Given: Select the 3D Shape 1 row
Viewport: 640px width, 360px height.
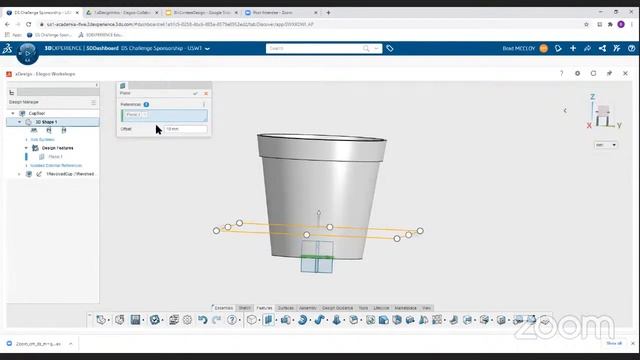Looking at the screenshot, I should click(53, 122).
